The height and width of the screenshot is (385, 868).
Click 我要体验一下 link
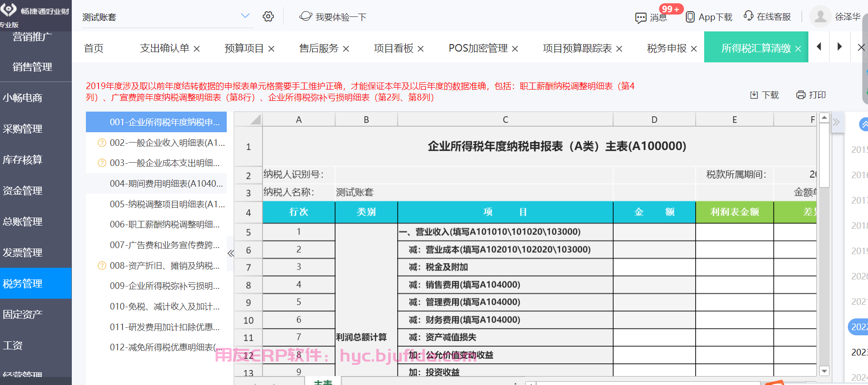(333, 17)
